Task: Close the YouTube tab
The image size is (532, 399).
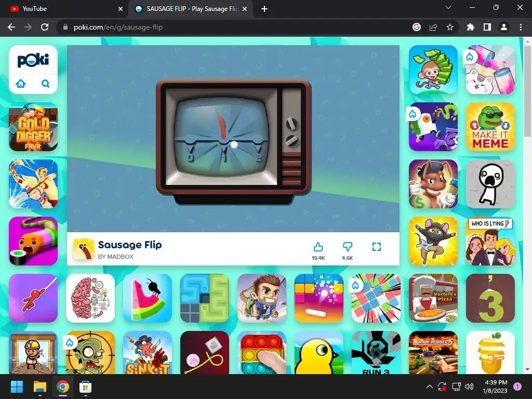Action: pyautogui.click(x=121, y=9)
